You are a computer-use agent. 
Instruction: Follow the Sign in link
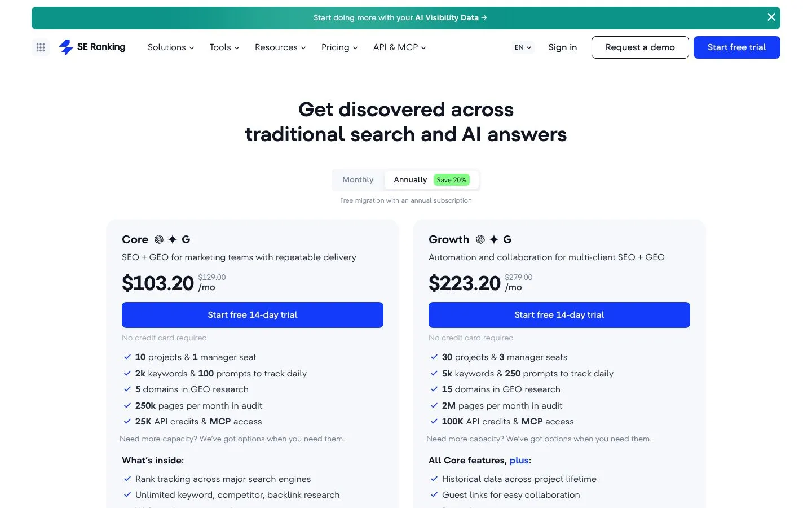(x=563, y=47)
